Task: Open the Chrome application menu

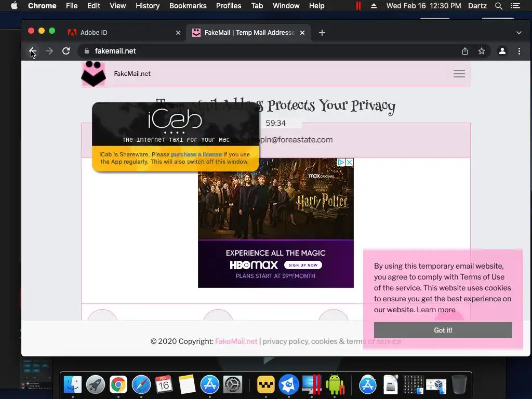Action: tap(42, 6)
